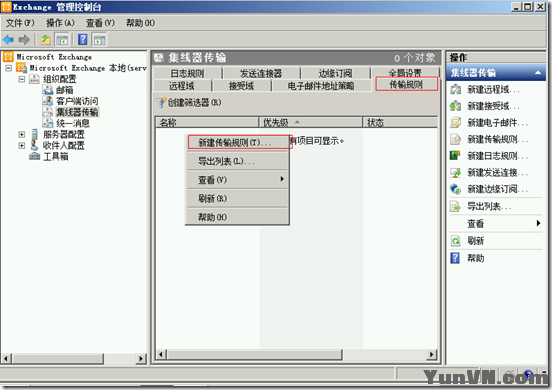Click the 客户端访问 tree node icon
552x390 pixels.
(48, 101)
